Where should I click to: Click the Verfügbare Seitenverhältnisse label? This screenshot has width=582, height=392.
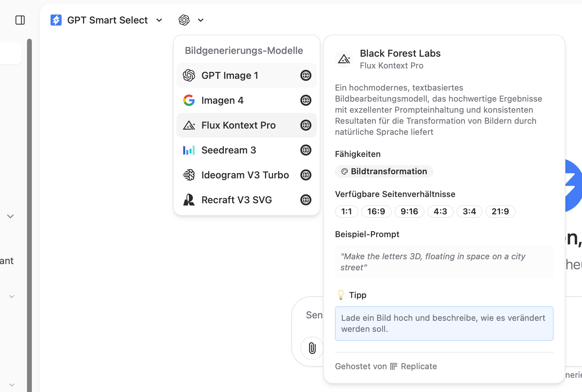(395, 194)
